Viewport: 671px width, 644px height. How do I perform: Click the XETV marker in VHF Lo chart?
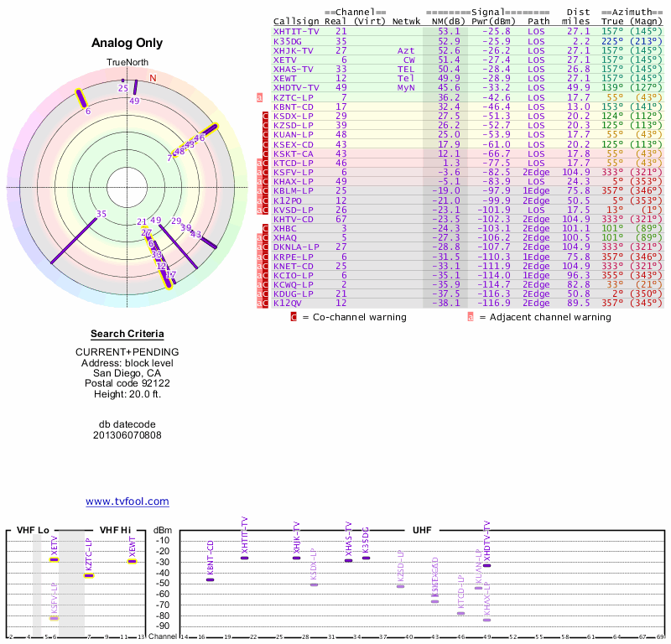click(x=54, y=559)
